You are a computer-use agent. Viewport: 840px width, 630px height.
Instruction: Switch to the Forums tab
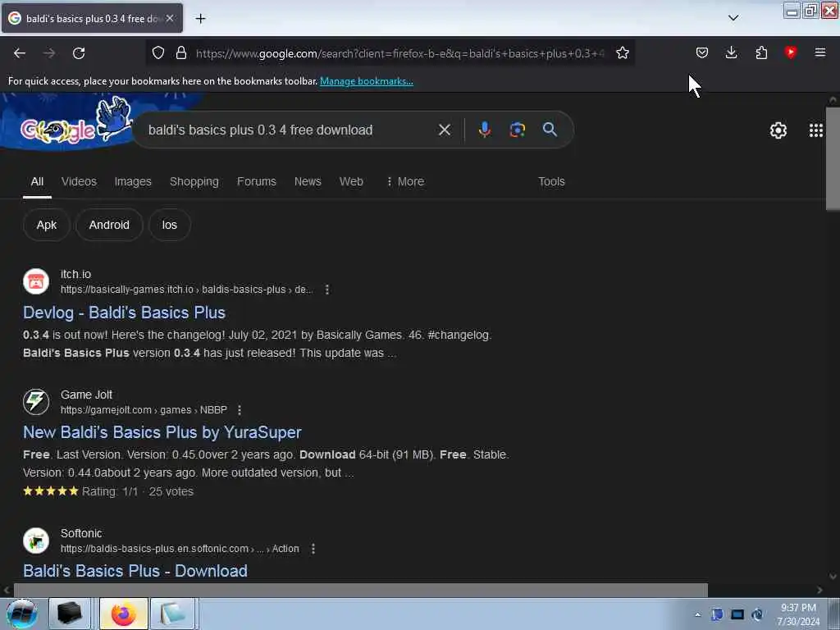pos(257,181)
